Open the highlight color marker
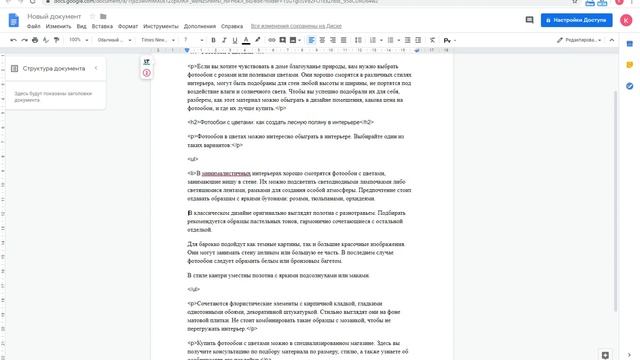Image resolution: width=640 pixels, height=360 pixels. 258,40
